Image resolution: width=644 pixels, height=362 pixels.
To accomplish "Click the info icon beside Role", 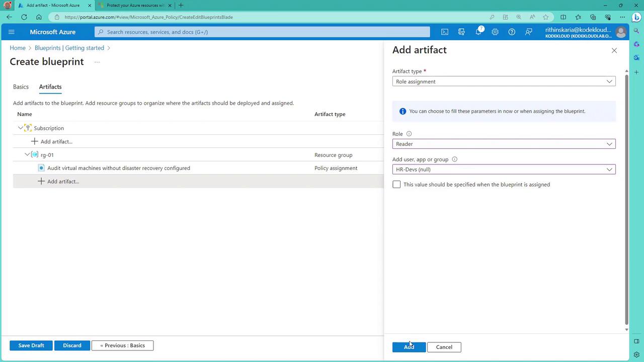I will [409, 134].
